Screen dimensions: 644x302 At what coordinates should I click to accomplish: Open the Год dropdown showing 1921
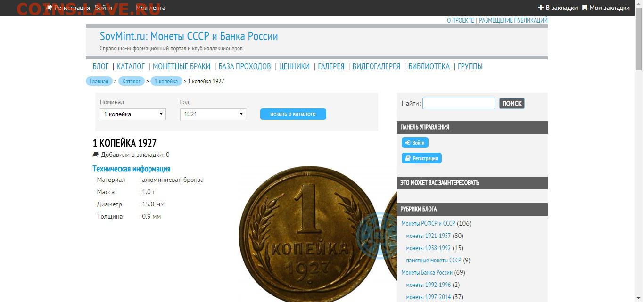click(213, 114)
